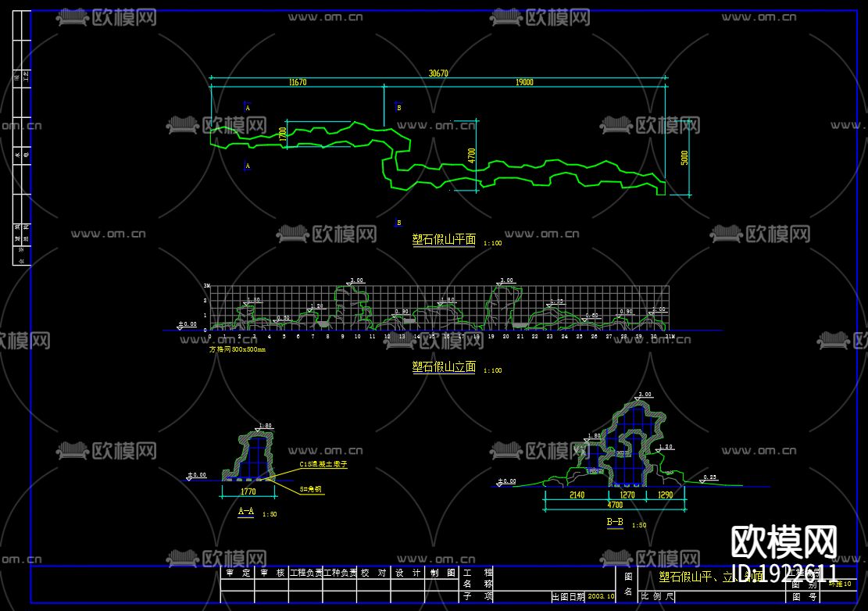Viewport: 868px width, 611px height.
Task: Click the 1270 dimension in B-B section
Action: tap(627, 495)
